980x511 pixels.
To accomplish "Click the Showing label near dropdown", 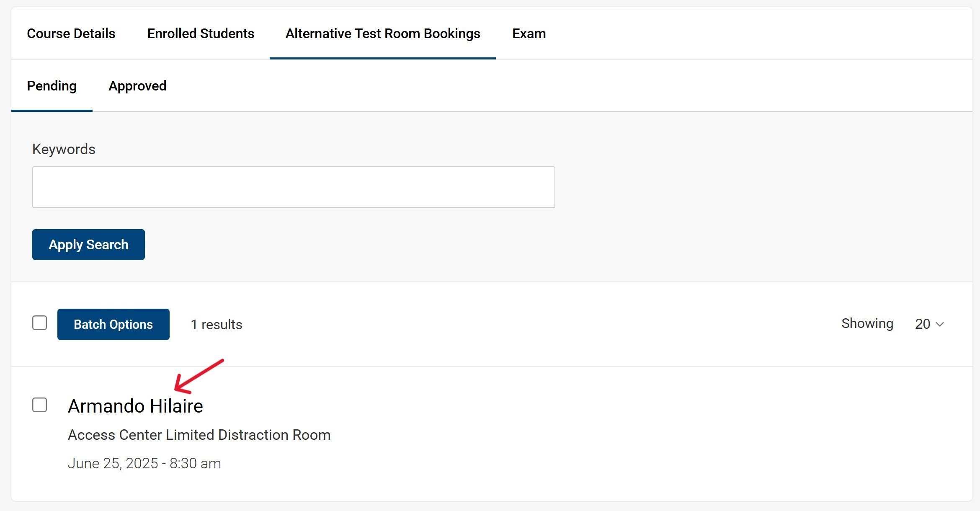I will pos(867,323).
